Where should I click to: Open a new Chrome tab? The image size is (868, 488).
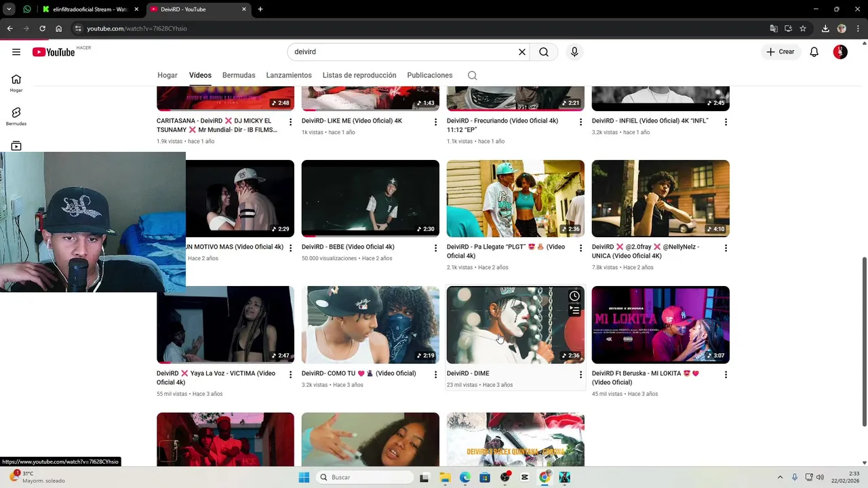(x=260, y=9)
